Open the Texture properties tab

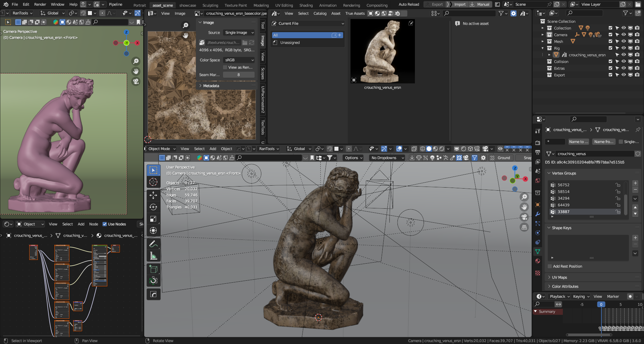(538, 273)
